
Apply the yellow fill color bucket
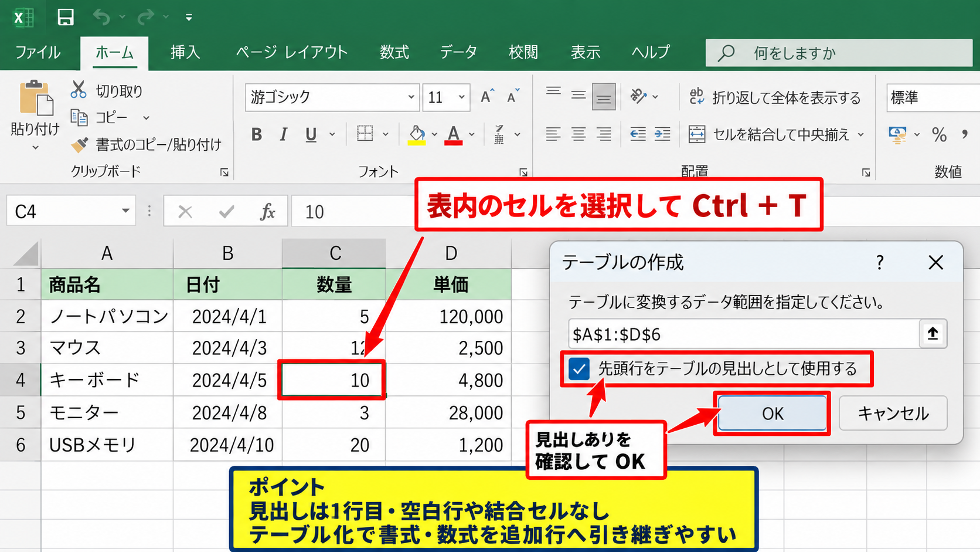tap(417, 135)
